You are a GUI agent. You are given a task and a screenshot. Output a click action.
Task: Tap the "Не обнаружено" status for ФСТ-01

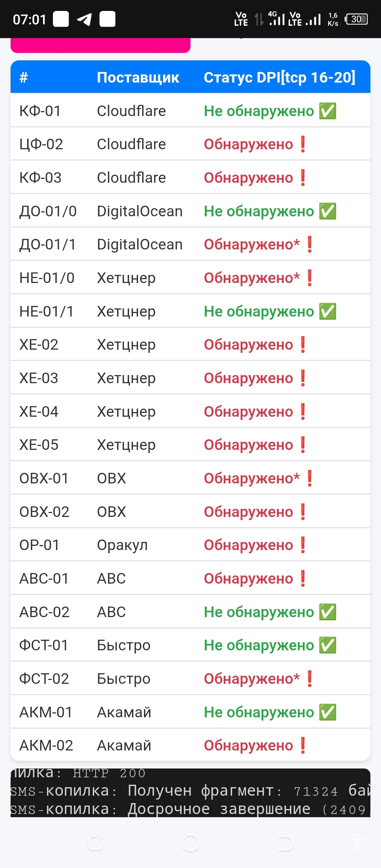(259, 645)
